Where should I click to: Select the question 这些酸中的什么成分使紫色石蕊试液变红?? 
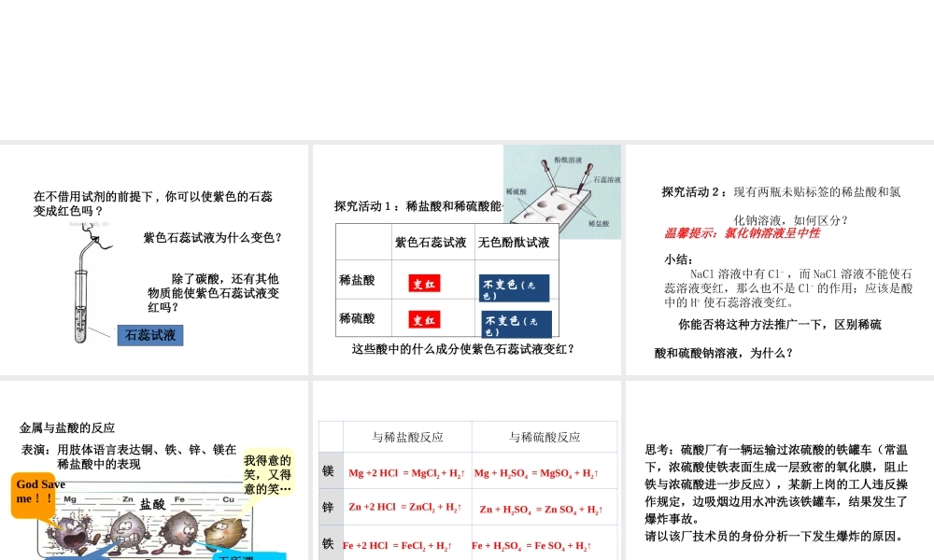463,349
